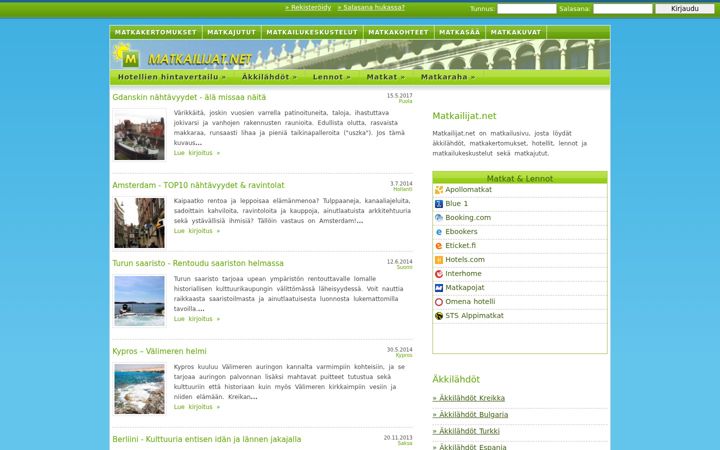This screenshot has width=720, height=450.
Task: Focus the Tunnus input field
Action: [527, 9]
